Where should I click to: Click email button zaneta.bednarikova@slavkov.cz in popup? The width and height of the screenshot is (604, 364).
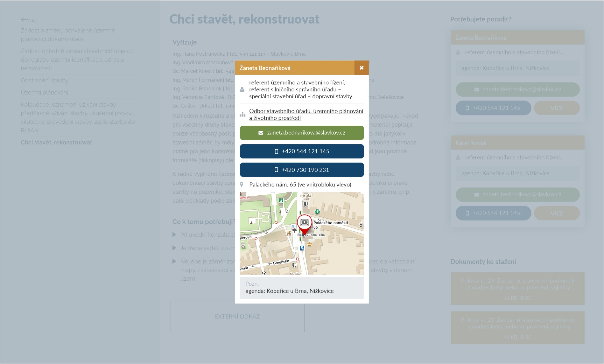tap(302, 133)
